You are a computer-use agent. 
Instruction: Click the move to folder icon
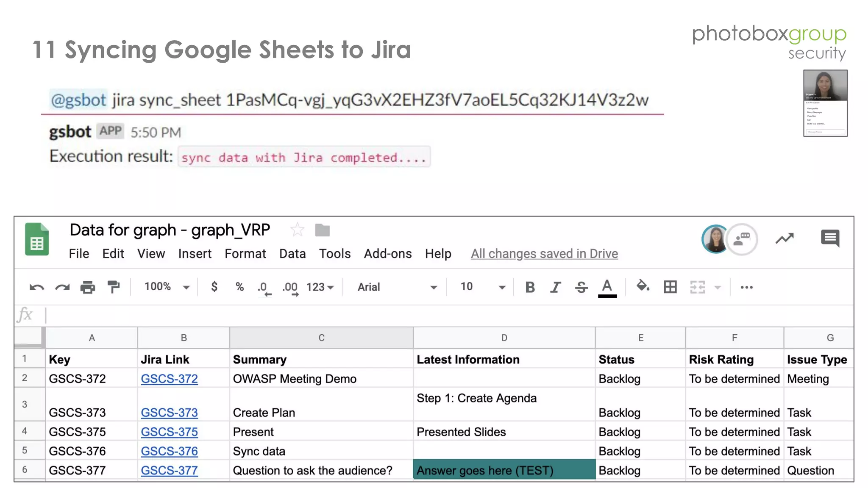323,230
